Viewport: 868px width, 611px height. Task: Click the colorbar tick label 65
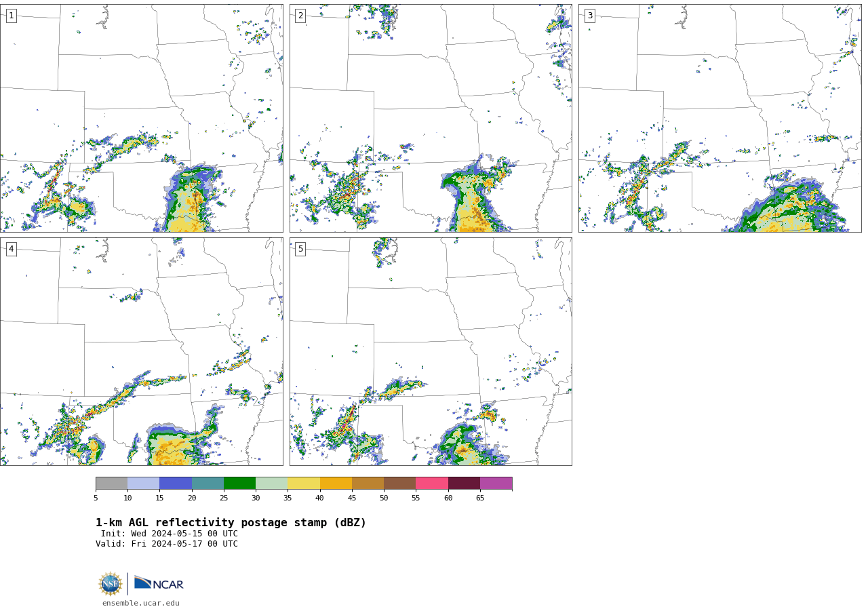point(480,498)
